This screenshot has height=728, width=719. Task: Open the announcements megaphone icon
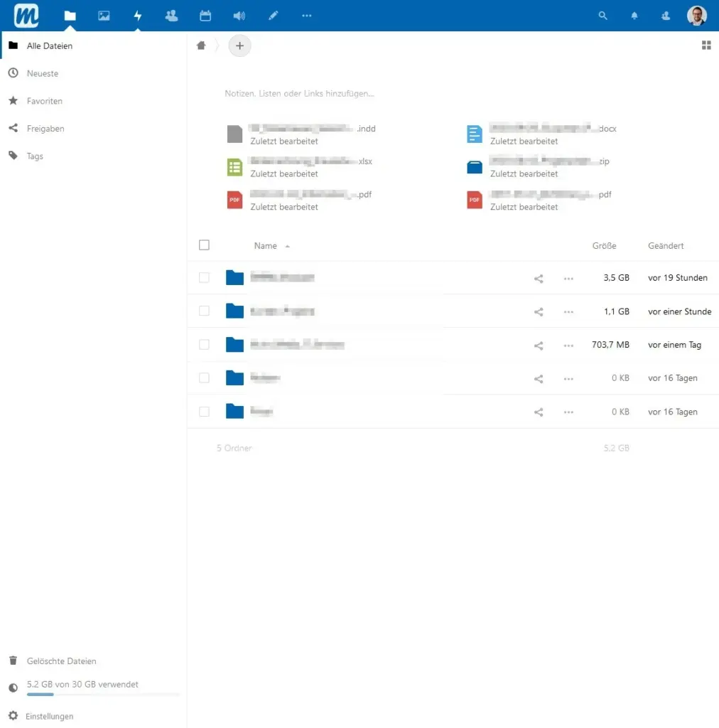(x=239, y=16)
